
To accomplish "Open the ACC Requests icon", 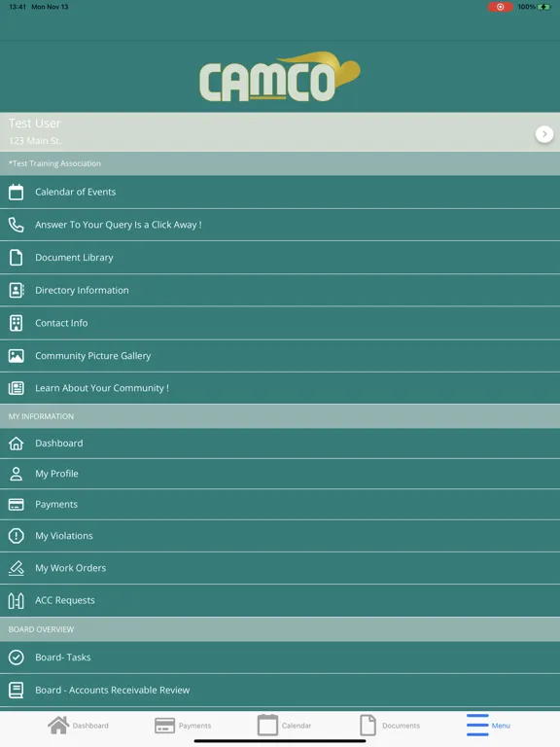I will 16,600.
